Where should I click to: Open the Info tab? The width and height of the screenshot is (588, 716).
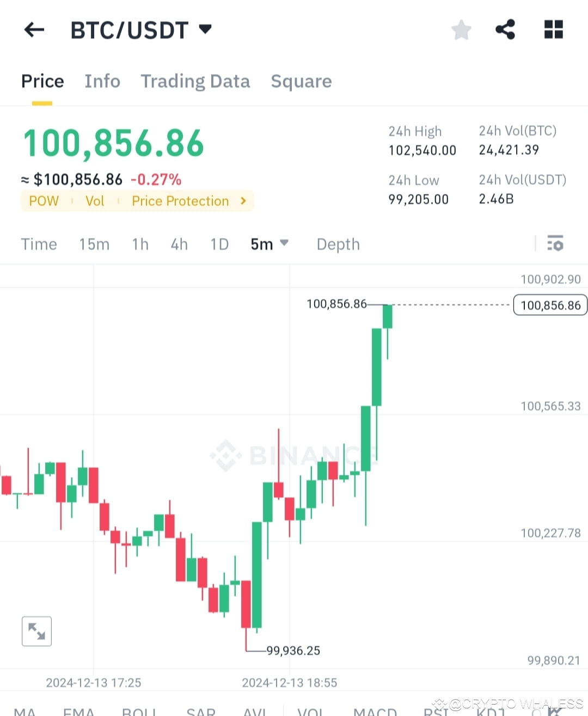coord(102,81)
